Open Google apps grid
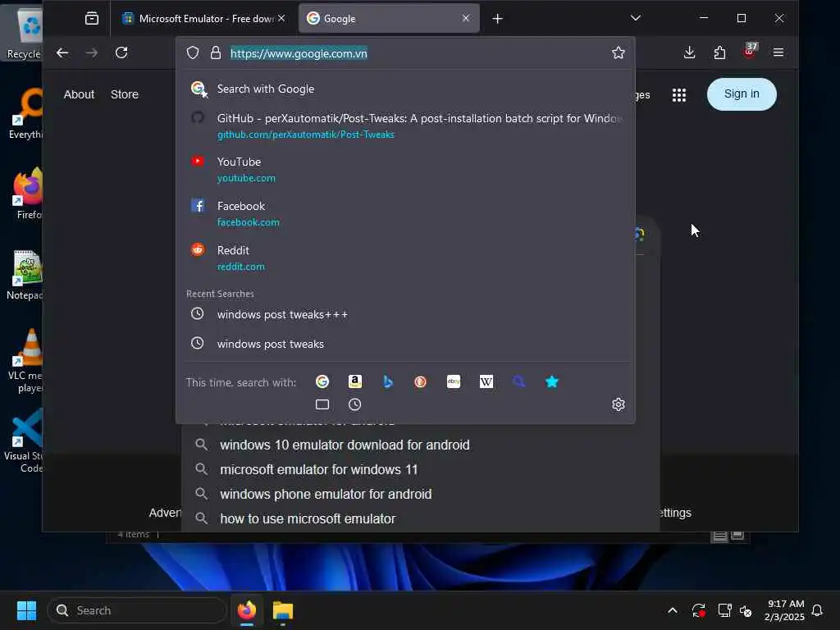 (x=679, y=95)
